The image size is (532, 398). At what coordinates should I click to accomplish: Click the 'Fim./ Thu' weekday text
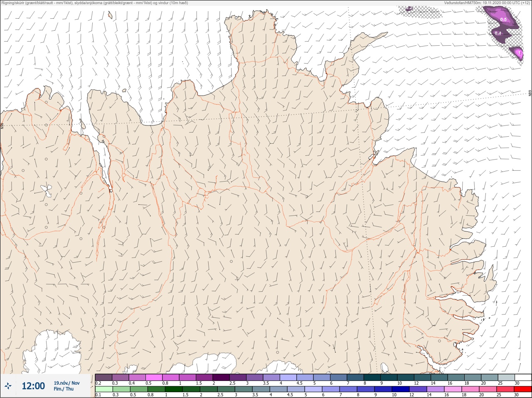pos(63,389)
